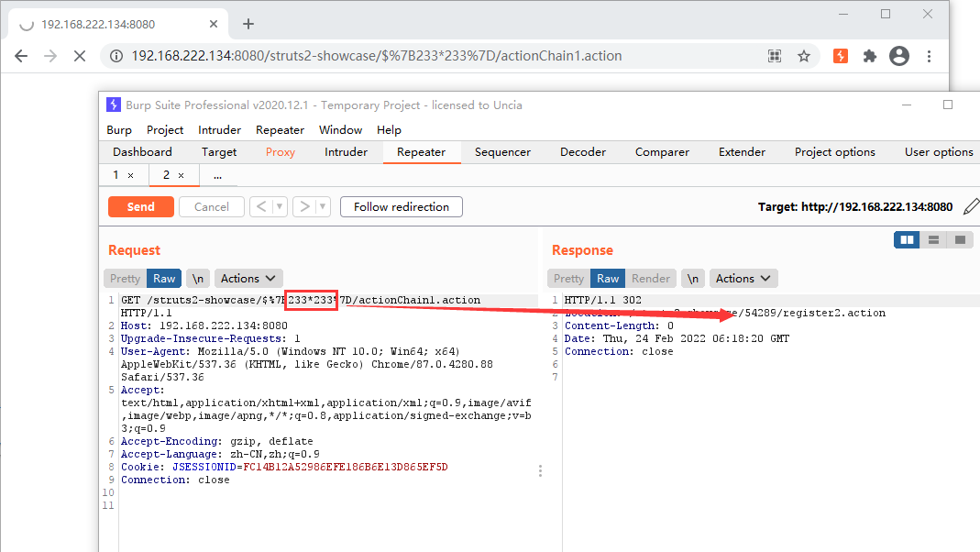This screenshot has height=552, width=980.
Task: Switch Response view to Render
Action: tap(651, 278)
